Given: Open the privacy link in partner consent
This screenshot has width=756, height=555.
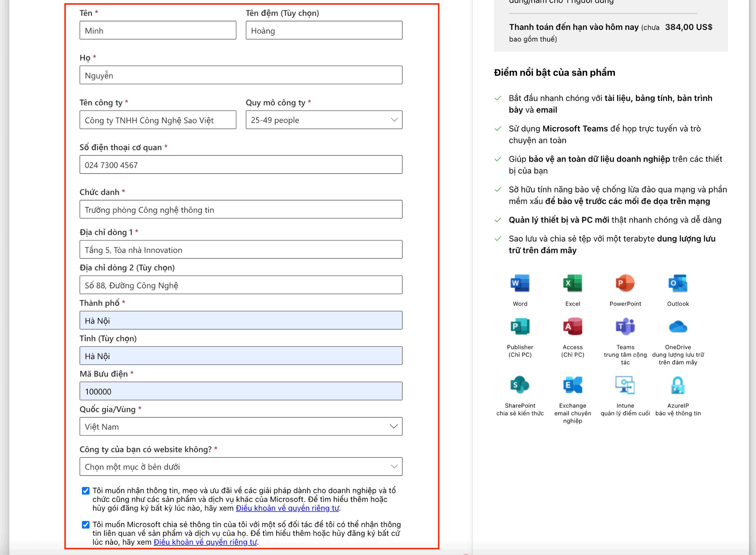Looking at the screenshot, I should 205,542.
